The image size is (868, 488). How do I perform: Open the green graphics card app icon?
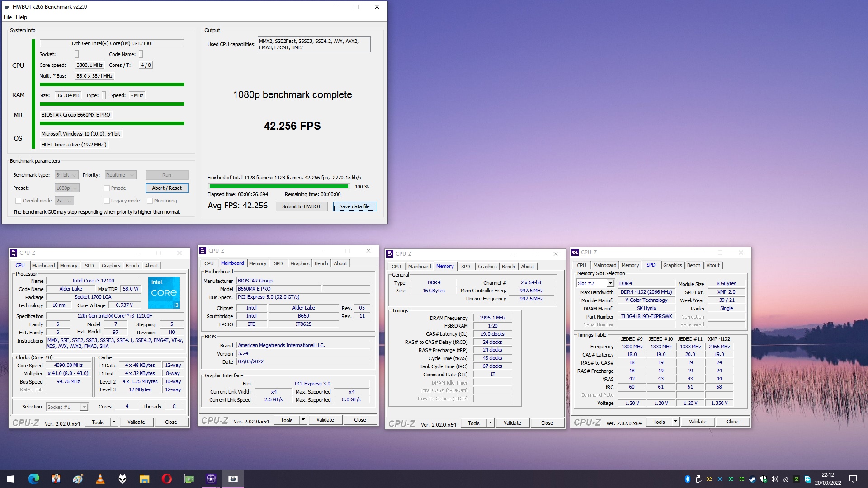189,479
